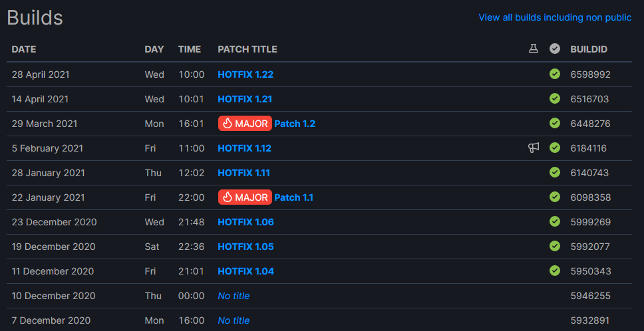
Task: Click the megaphone icon on HOTFIX 1.12 row
Action: click(x=534, y=148)
